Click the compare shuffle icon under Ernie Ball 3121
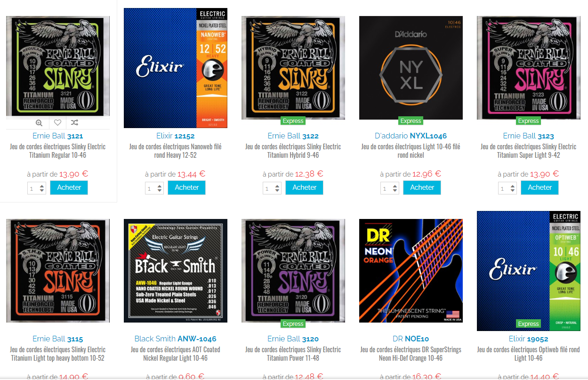Image resolution: width=588 pixels, height=380 pixels. click(75, 123)
